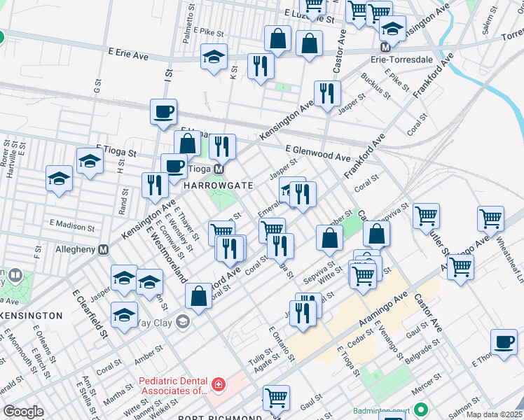Click the Erie-Torresdale station label
This screenshot has height=420, width=524.
pyautogui.click(x=401, y=59)
